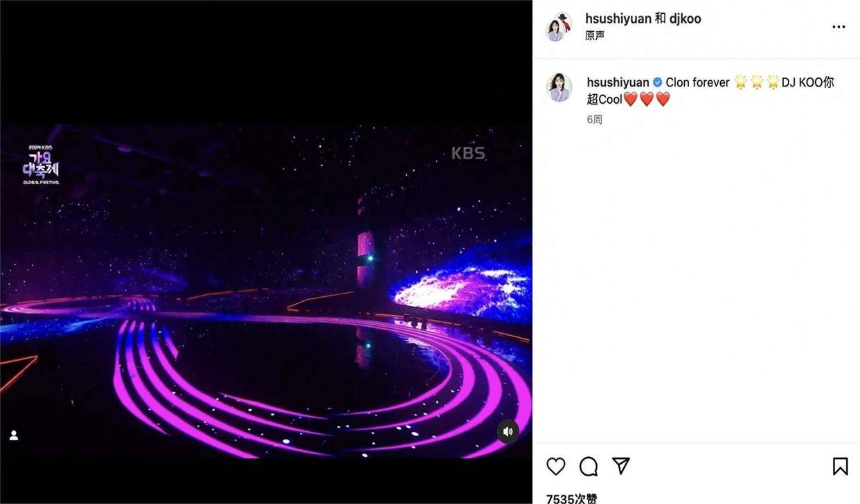Click the hsushiyuan username in the caption
The height and width of the screenshot is (504, 860).
tap(618, 82)
